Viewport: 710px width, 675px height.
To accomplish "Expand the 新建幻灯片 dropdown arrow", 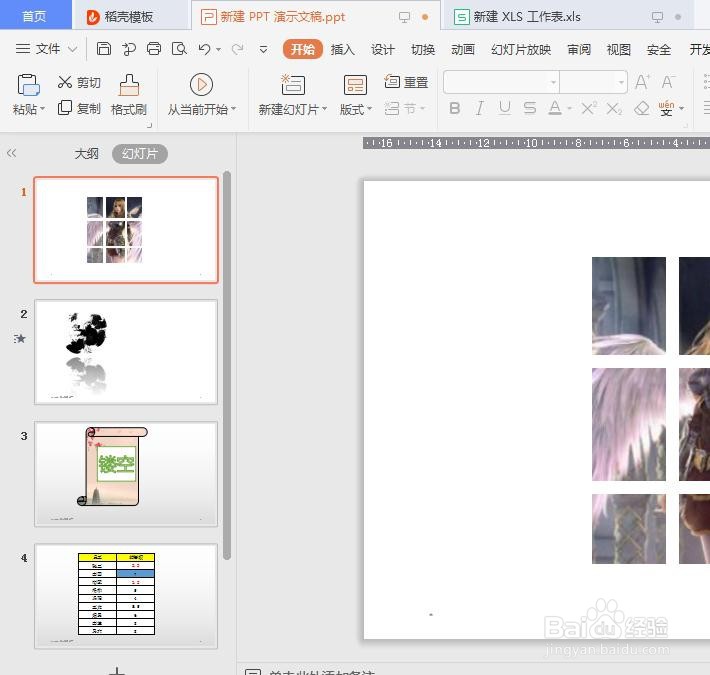I will click(324, 109).
